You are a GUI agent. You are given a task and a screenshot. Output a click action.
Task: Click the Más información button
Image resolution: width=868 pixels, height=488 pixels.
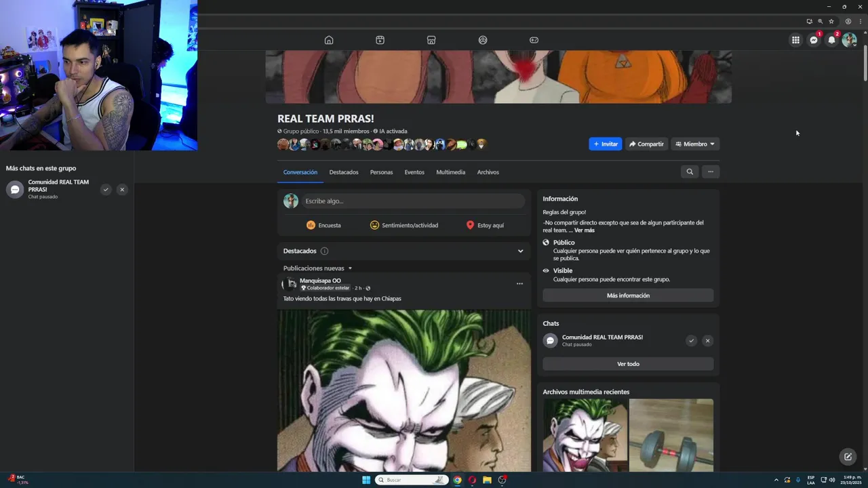[x=628, y=296]
